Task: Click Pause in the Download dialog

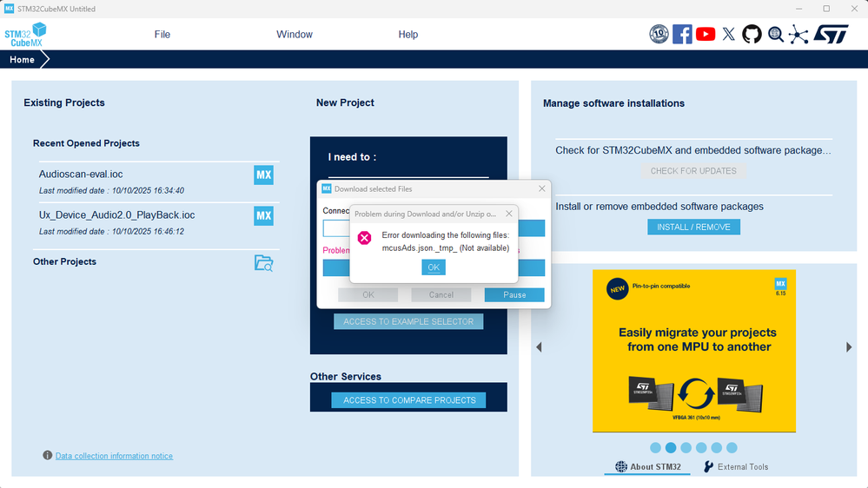Action: click(x=514, y=295)
